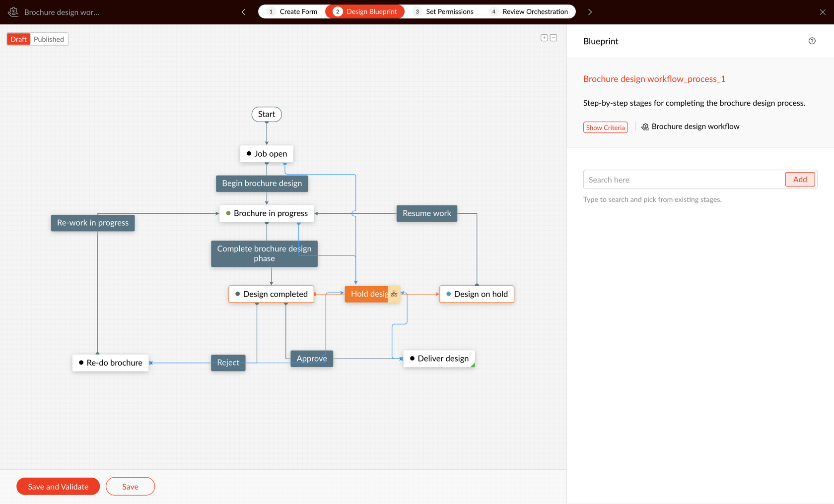Open Brochure design workflow_process_1 link
Screen dimensions: 834x504
click(x=654, y=78)
